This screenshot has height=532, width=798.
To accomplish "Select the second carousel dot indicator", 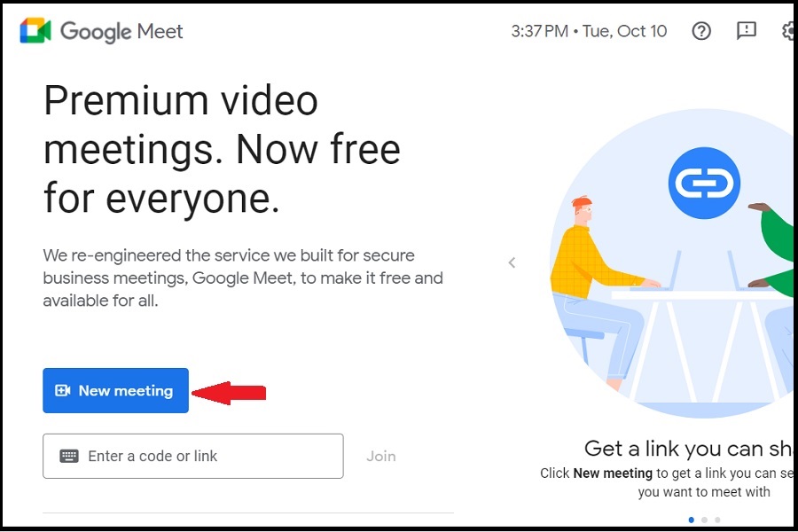I will (x=704, y=520).
